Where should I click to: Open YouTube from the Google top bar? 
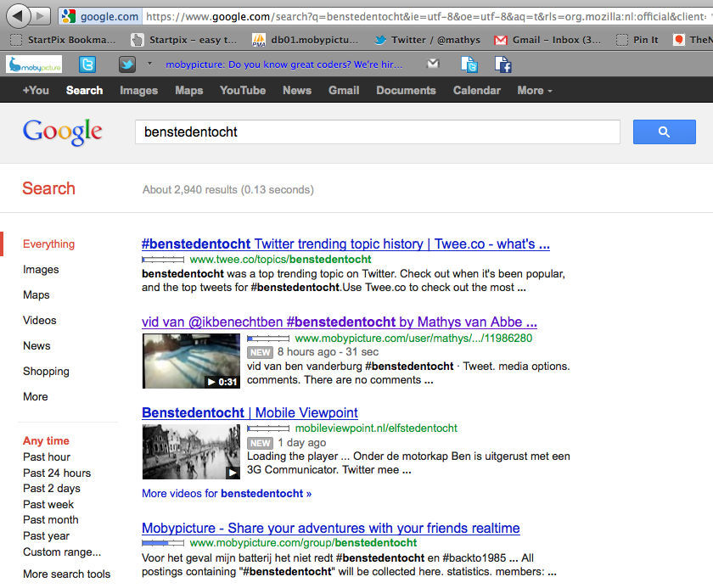tap(243, 90)
